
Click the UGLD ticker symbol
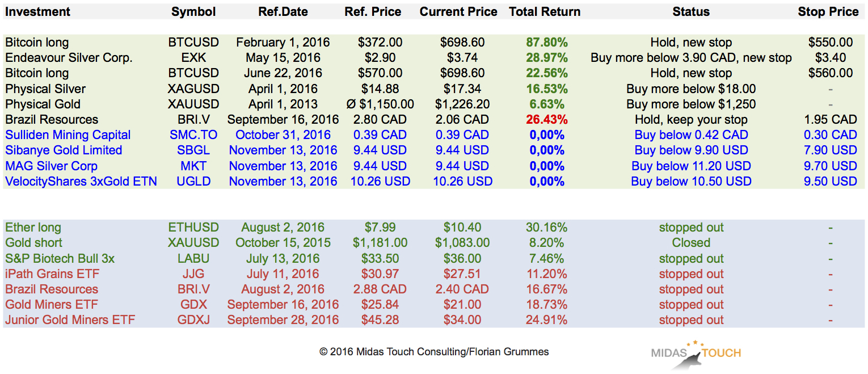[193, 182]
